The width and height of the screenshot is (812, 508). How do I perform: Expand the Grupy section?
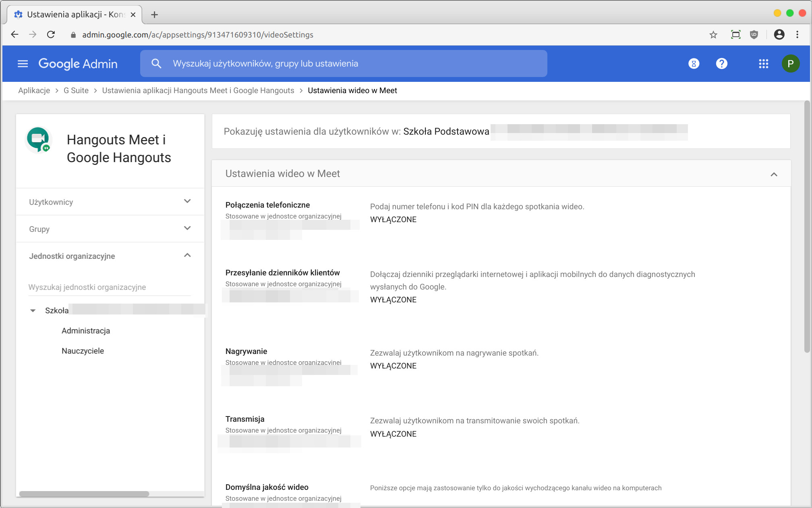pyautogui.click(x=110, y=229)
